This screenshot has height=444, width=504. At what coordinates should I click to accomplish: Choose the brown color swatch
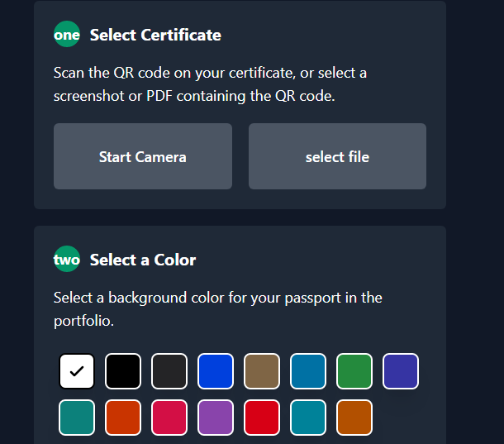262,371
